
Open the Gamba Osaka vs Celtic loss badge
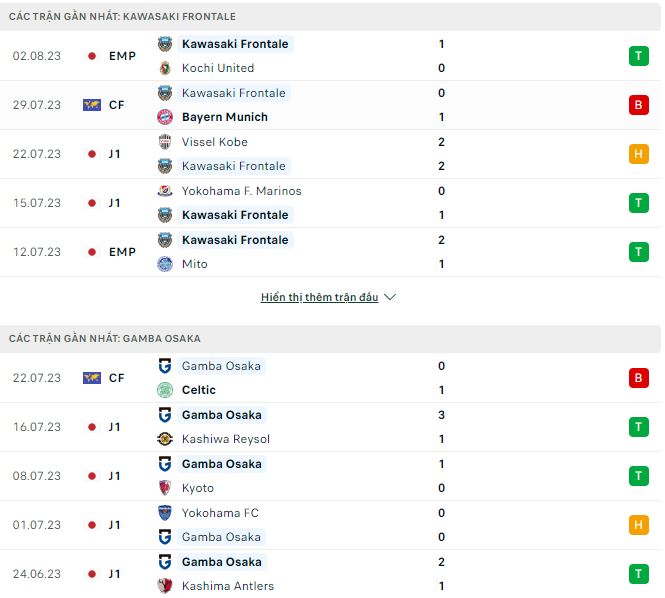[x=639, y=378]
